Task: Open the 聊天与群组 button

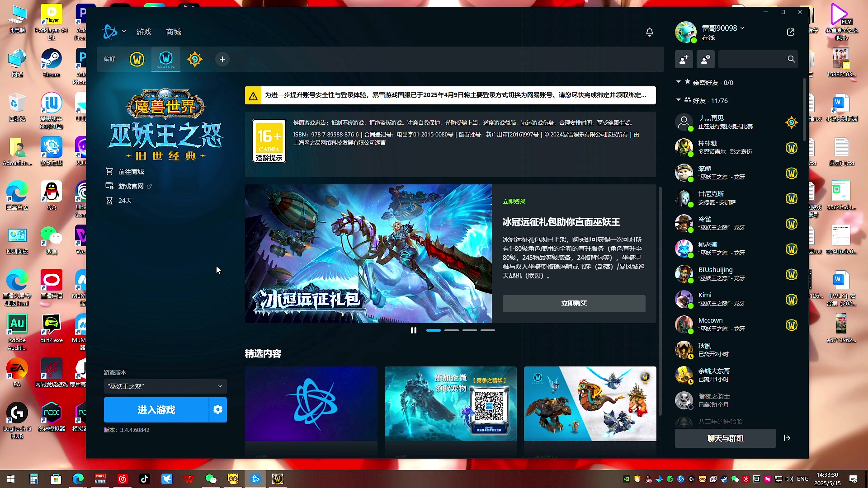Action: 725,438
